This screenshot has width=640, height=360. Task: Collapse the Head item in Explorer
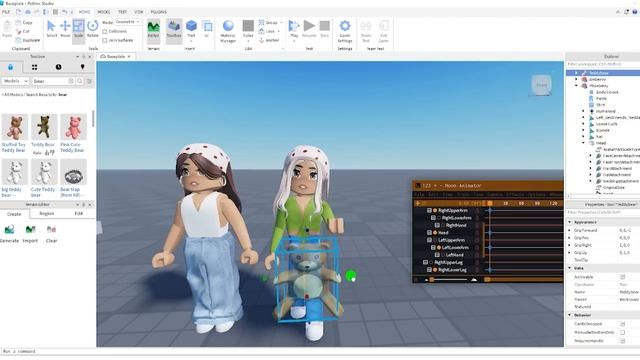point(583,143)
